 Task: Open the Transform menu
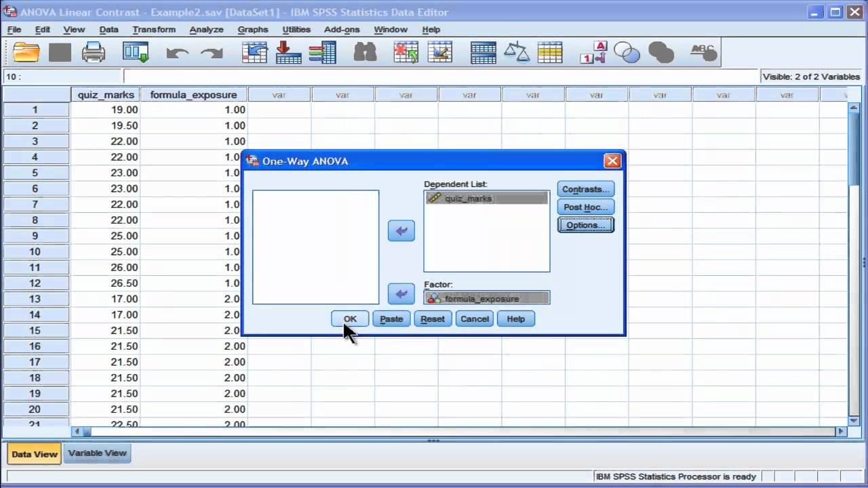[x=154, y=30]
